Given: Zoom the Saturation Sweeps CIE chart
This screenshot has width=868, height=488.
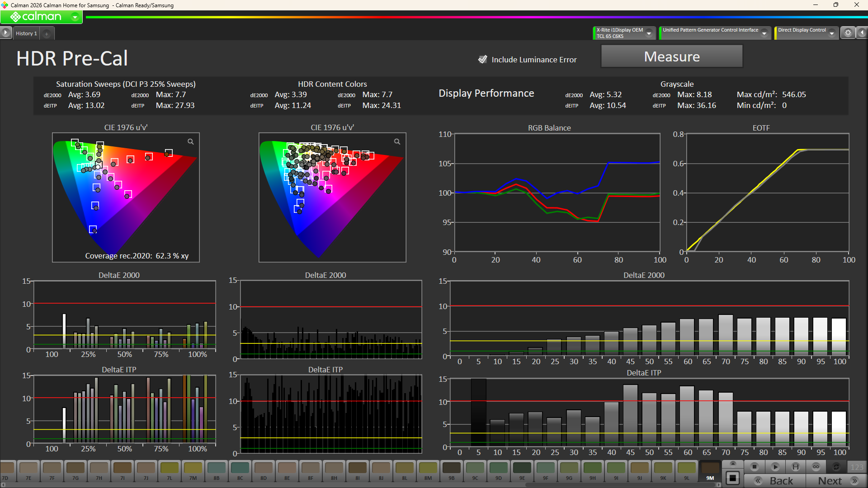Looking at the screenshot, I should click(x=191, y=142).
